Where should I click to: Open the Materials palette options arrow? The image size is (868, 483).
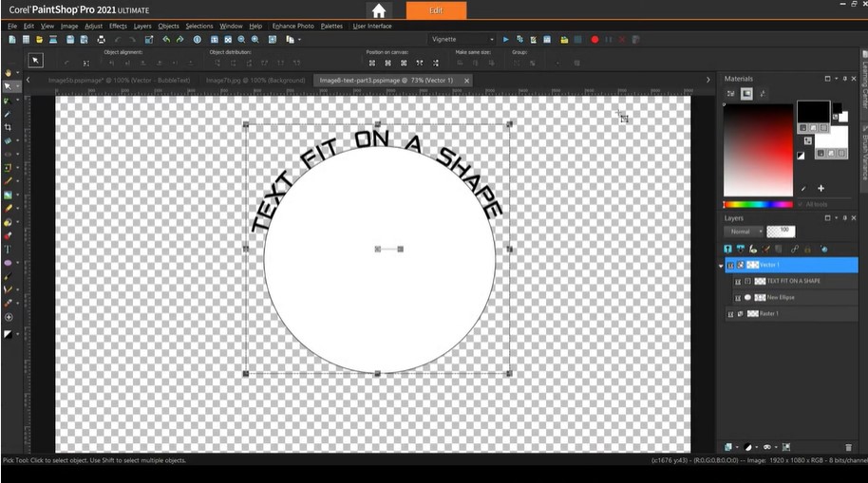(x=837, y=79)
